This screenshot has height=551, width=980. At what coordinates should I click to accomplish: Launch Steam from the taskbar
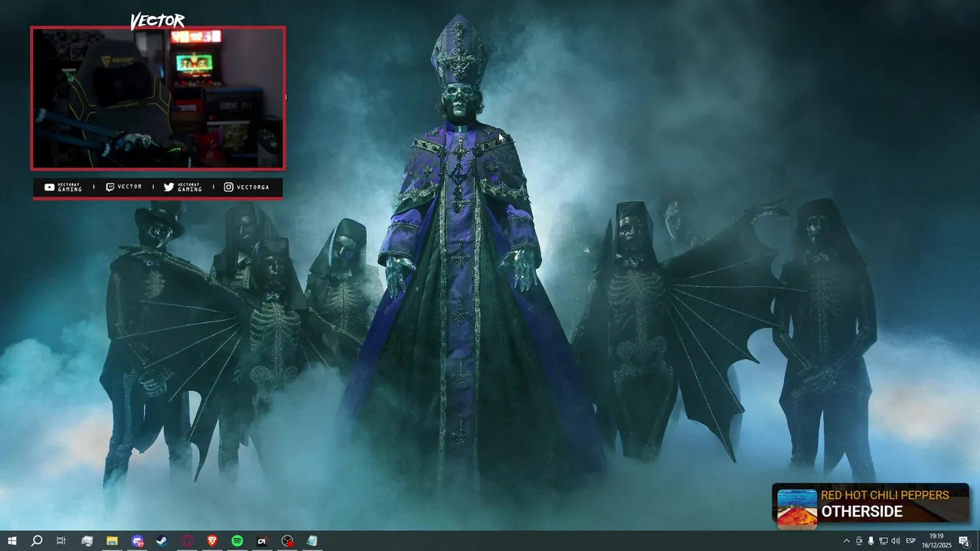click(x=162, y=541)
